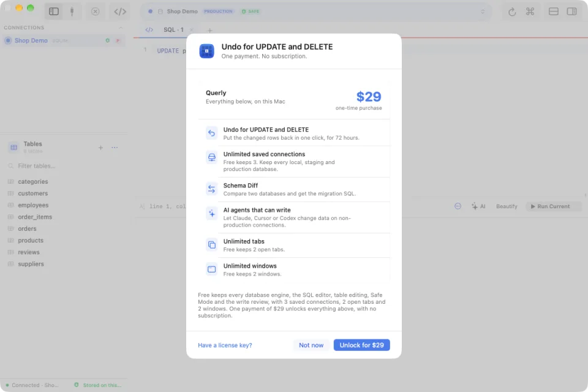Click Have a license key? link

tap(225, 345)
